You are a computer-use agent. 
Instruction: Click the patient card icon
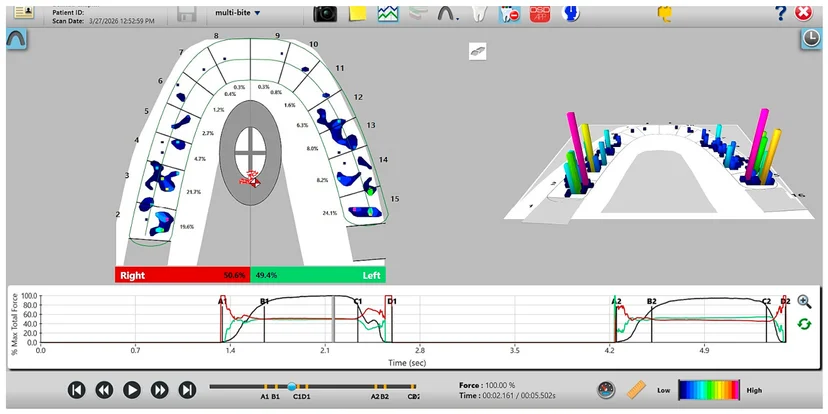(x=24, y=12)
